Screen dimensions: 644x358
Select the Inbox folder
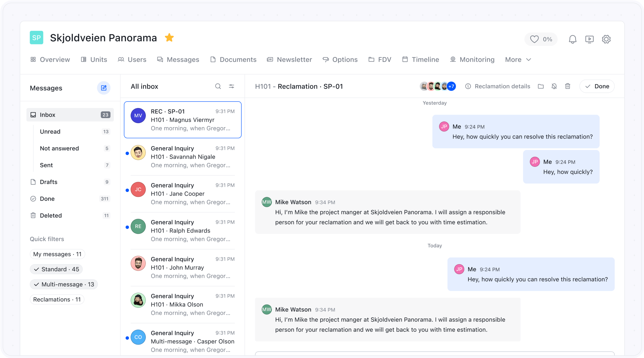(70, 115)
